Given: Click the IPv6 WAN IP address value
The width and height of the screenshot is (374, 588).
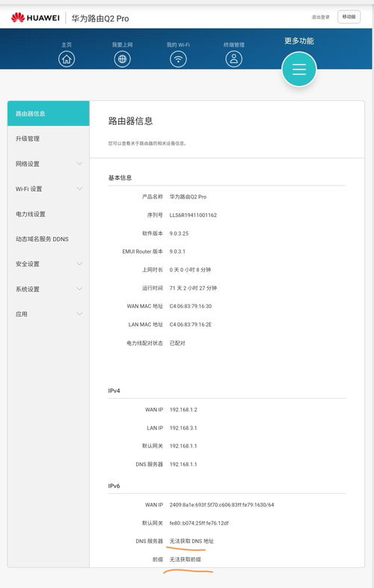Looking at the screenshot, I should (221, 505).
